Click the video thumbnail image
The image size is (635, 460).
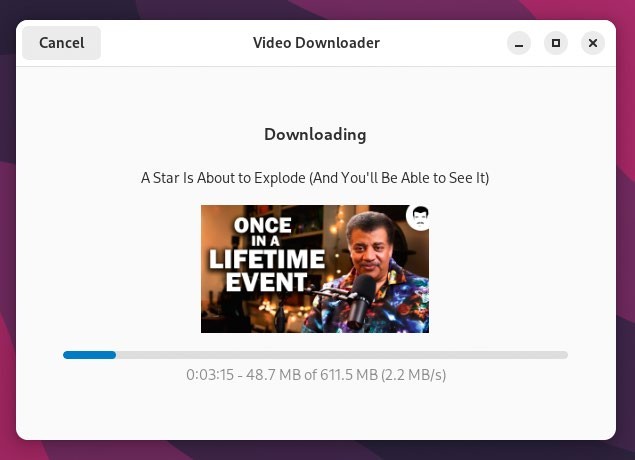315,269
